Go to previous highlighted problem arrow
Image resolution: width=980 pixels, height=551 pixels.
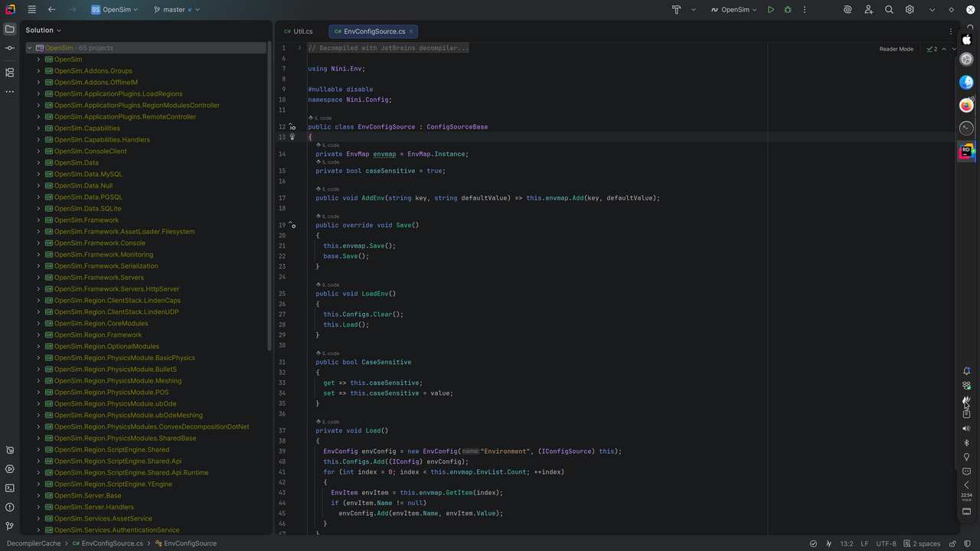point(944,49)
